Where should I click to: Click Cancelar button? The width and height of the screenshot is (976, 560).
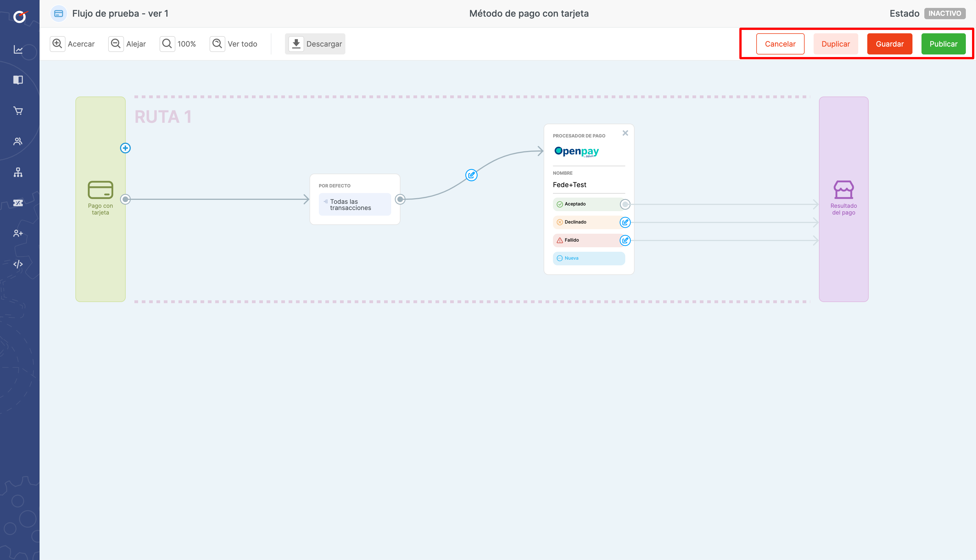coord(780,44)
